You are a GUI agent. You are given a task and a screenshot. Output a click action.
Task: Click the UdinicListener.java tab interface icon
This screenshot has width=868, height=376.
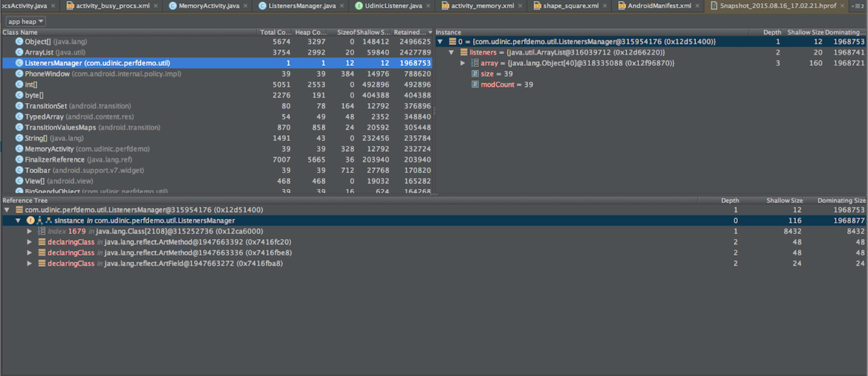(359, 6)
